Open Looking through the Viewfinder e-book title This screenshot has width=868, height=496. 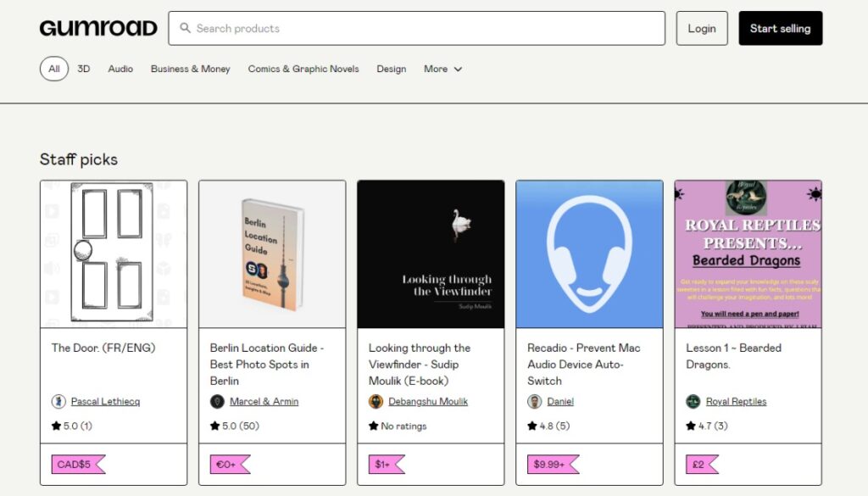click(x=420, y=365)
